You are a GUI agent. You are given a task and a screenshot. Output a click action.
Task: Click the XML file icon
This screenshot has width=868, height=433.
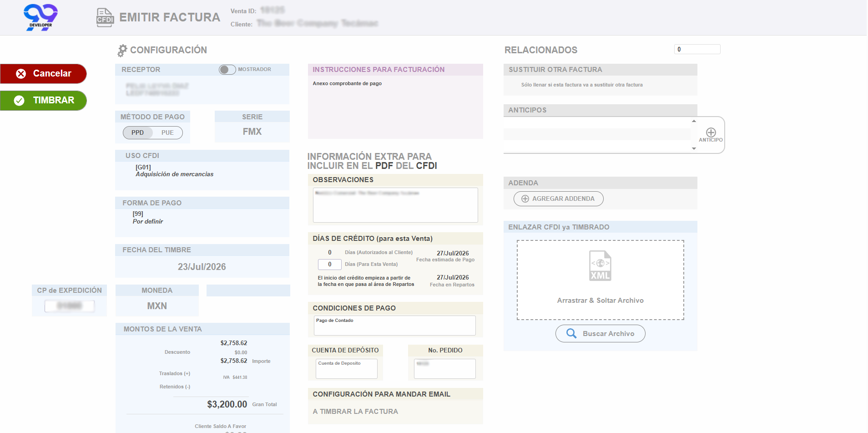(600, 265)
